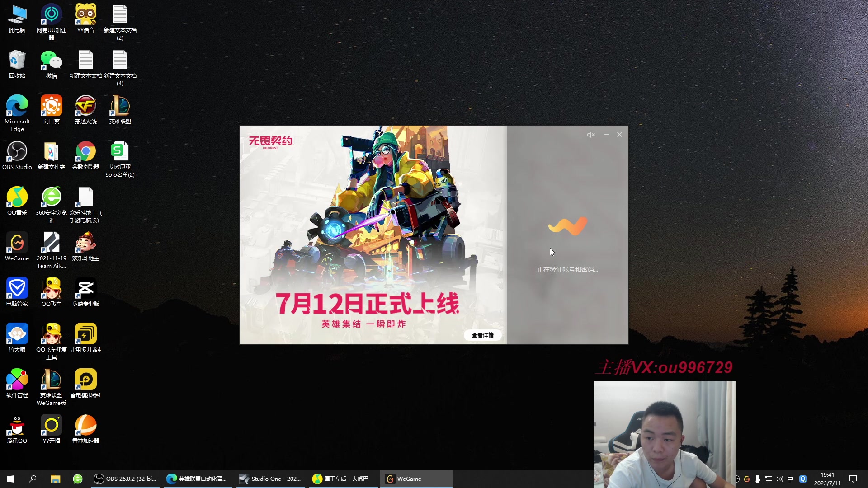Open the Action Center notifications panel

click(x=853, y=479)
